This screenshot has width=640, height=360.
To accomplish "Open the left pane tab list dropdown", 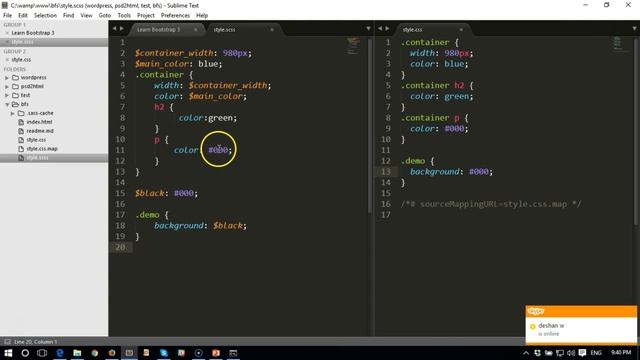I will click(369, 29).
